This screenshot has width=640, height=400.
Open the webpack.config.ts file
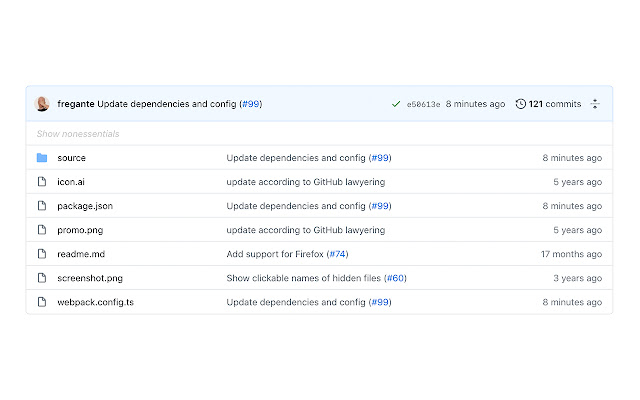(x=95, y=302)
